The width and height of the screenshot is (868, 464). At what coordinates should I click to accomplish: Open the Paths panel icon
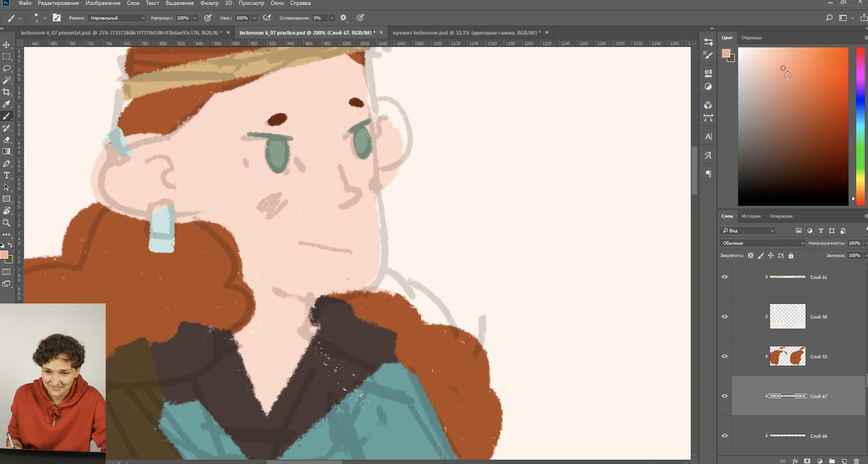point(708,118)
